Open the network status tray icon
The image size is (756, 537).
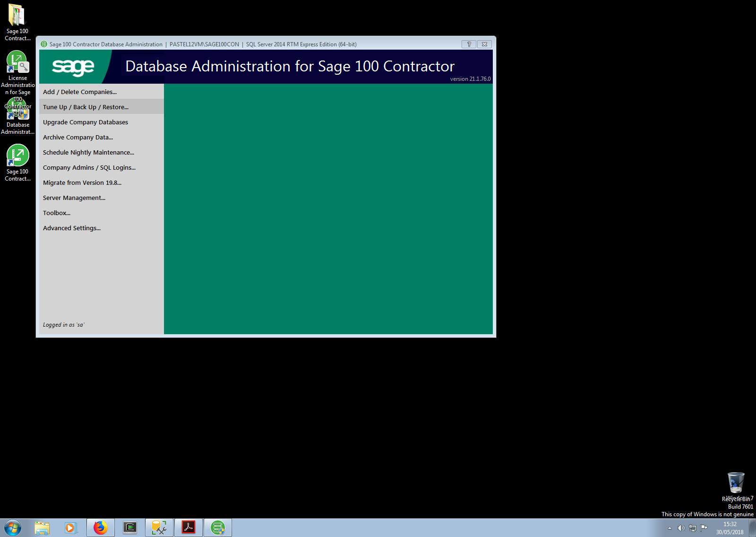tap(693, 528)
